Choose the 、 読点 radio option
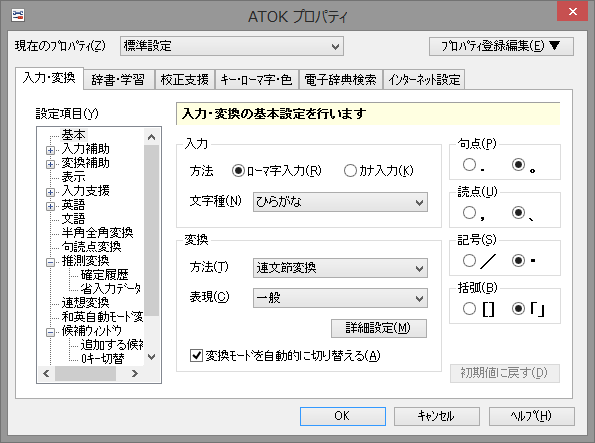This screenshot has width=595, height=443. [x=518, y=213]
